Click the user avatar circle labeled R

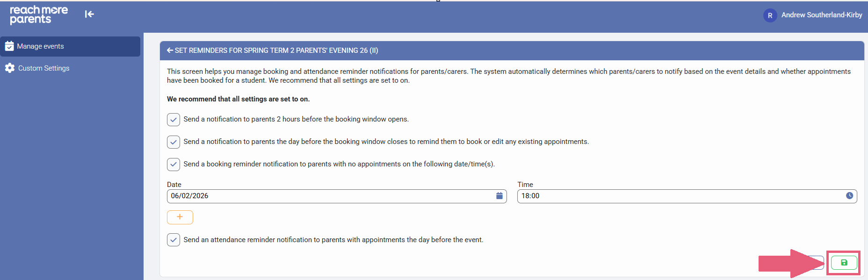770,15
